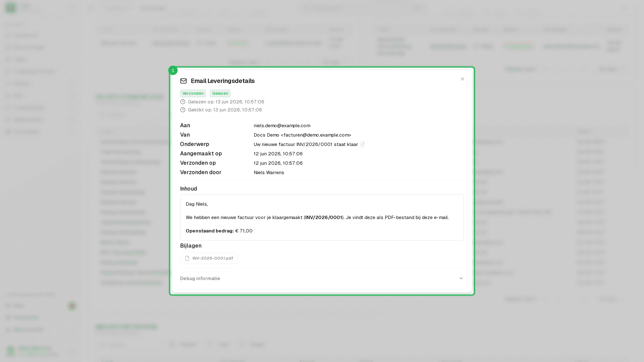
Task: Click the bold INV/2026/0001 in the email body
Action: point(323,218)
